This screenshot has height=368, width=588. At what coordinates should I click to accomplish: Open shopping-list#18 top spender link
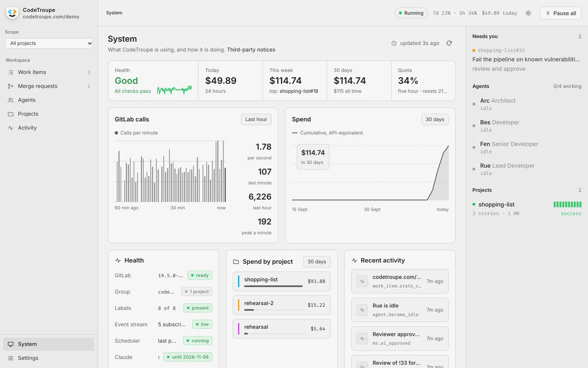(x=299, y=91)
